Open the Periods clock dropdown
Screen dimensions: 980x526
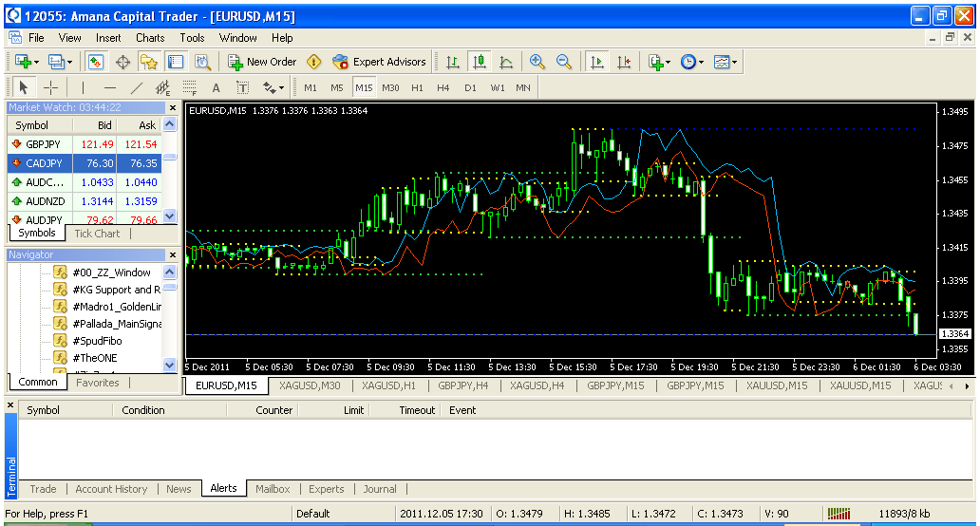[692, 62]
